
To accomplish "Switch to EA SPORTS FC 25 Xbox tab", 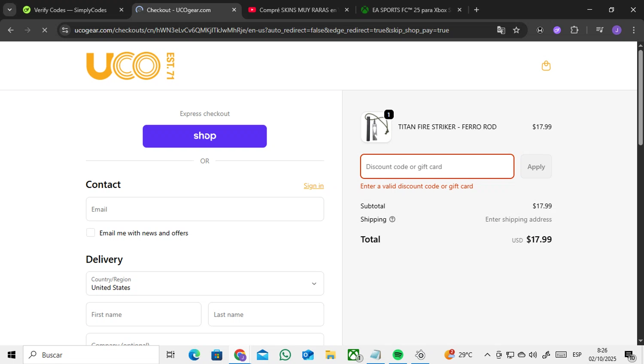I will pos(411,10).
